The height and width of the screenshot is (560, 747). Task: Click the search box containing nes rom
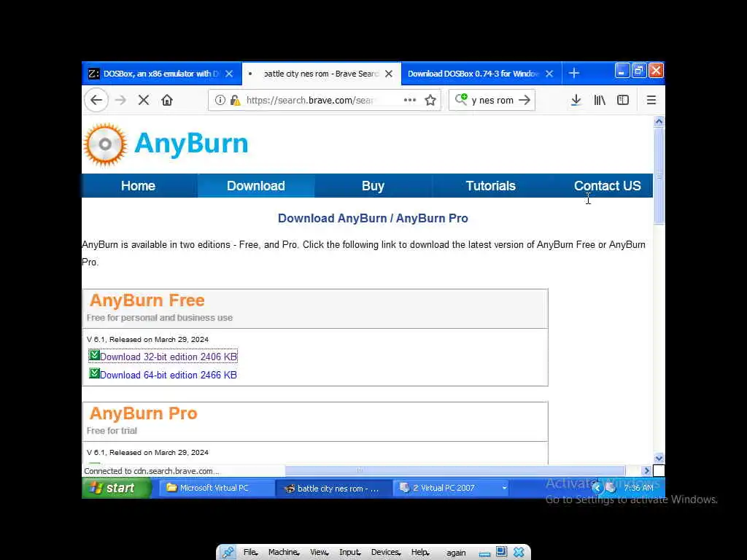pos(492,100)
